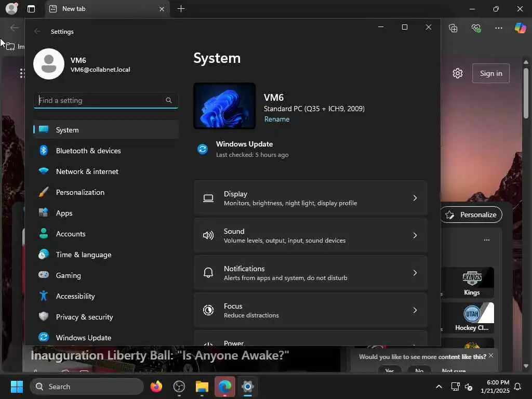The height and width of the screenshot is (399, 532).
Task: Select Windows Update in the sidebar
Action: click(106, 338)
